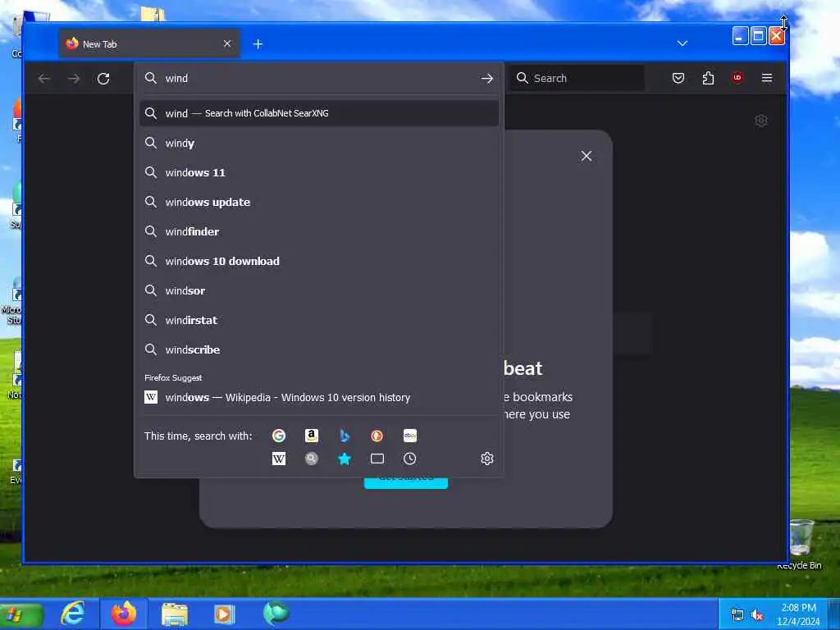This screenshot has height=630, width=840.
Task: Select the New Tab tab
Action: 149,44
